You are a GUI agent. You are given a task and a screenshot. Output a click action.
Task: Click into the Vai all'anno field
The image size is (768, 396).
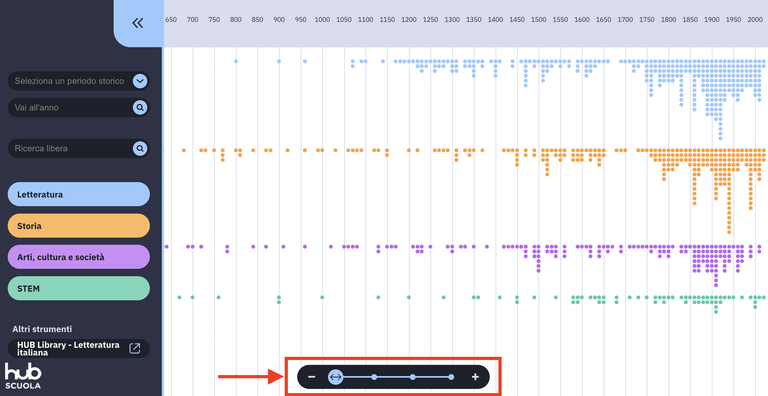pos(70,107)
